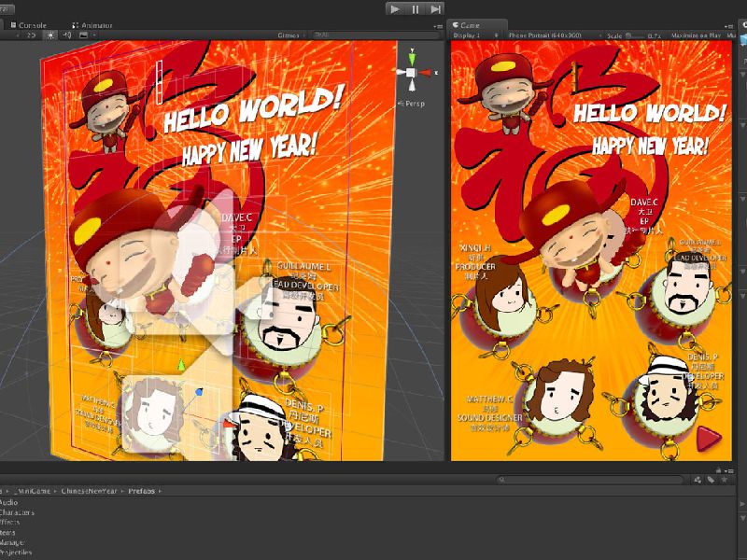Toggle 2D mode in Scene view
This screenshot has width=747, height=560.
tap(31, 35)
